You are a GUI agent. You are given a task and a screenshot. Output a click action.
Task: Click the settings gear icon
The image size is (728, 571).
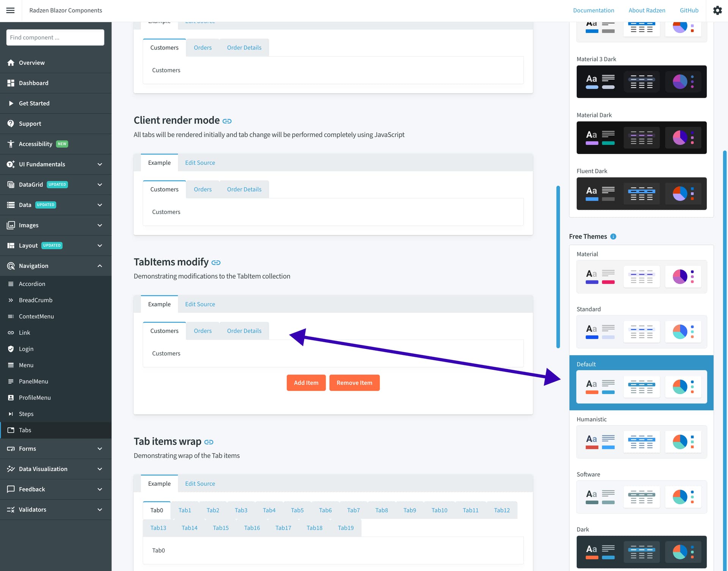click(x=717, y=10)
